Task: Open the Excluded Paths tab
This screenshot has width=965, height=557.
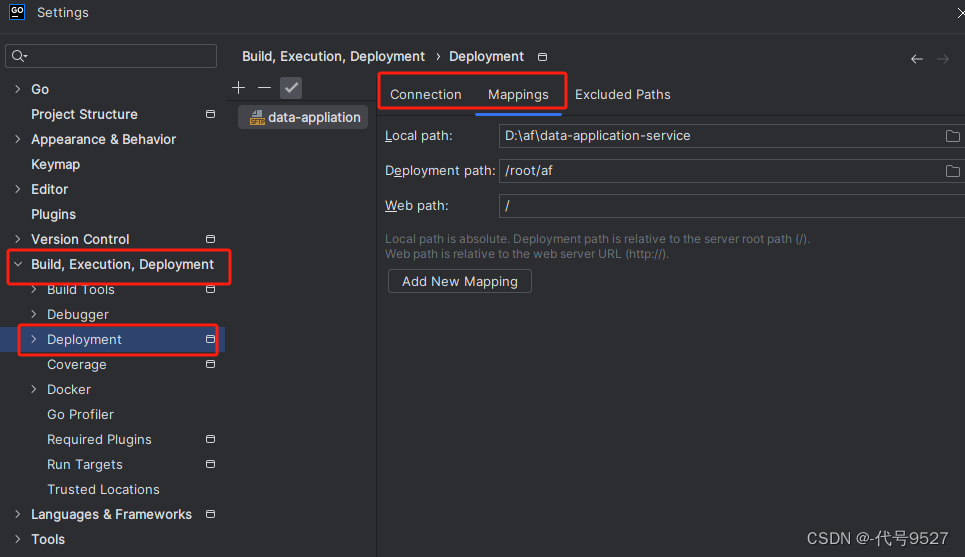Action: [622, 95]
